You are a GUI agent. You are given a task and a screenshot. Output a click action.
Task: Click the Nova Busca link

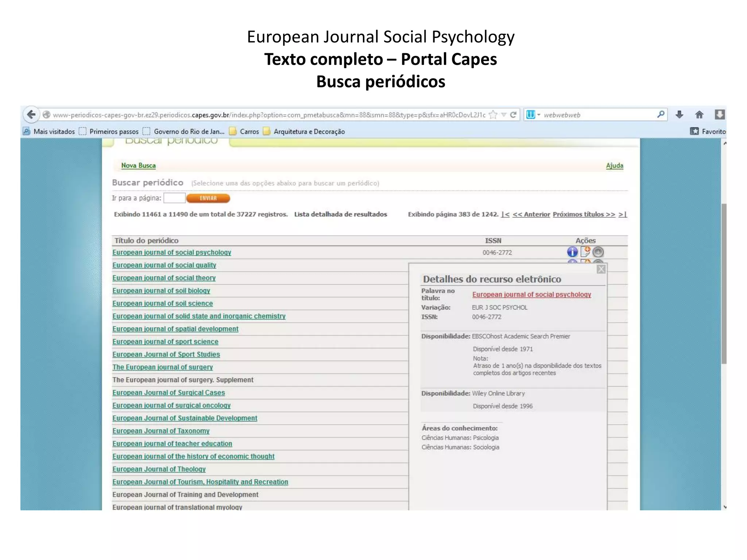coord(139,166)
